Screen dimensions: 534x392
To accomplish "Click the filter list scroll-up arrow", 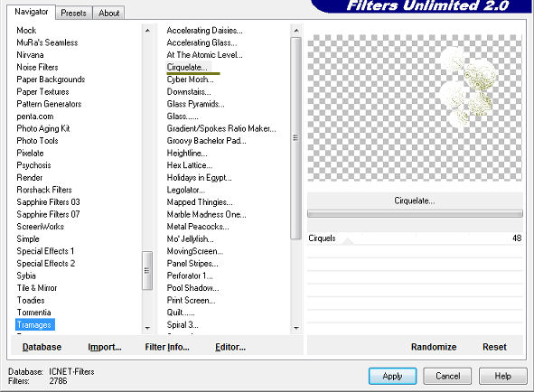I will point(296,31).
